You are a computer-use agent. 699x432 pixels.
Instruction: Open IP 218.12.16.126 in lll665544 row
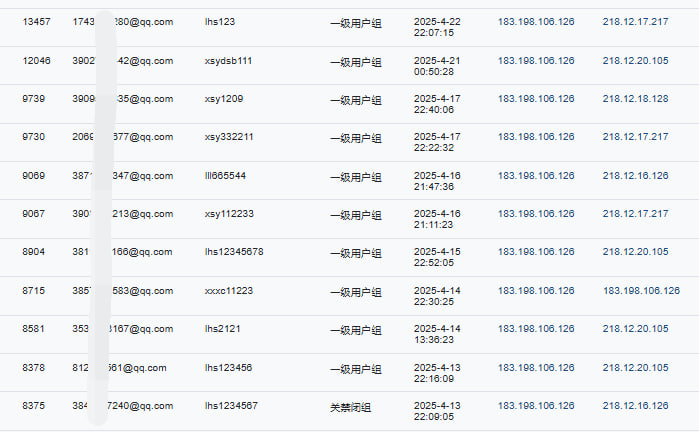point(635,176)
